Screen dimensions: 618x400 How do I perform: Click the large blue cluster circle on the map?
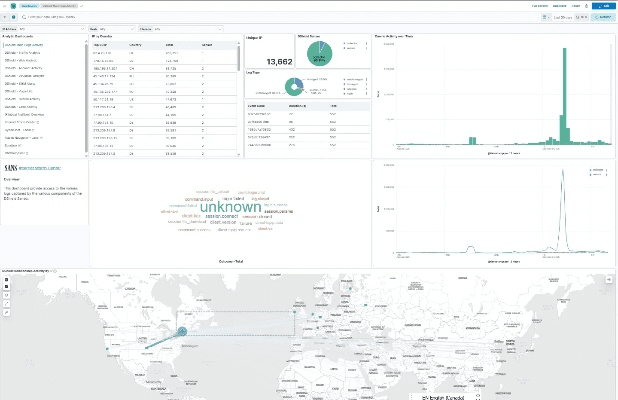[x=182, y=331]
